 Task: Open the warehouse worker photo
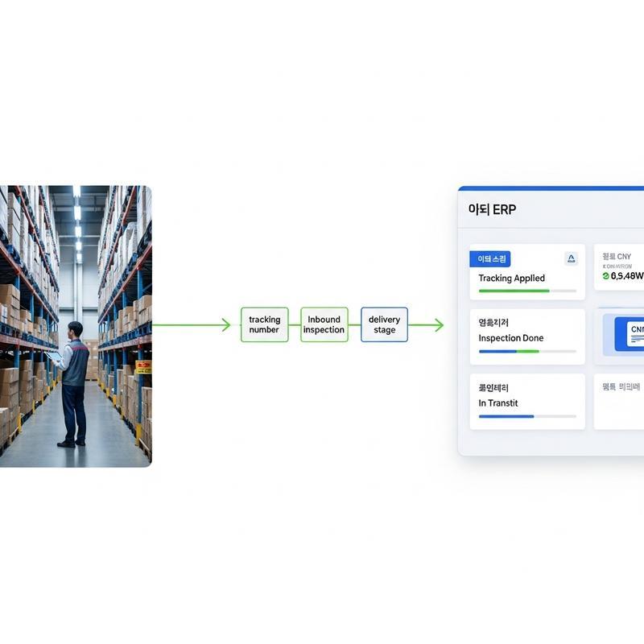[76, 326]
